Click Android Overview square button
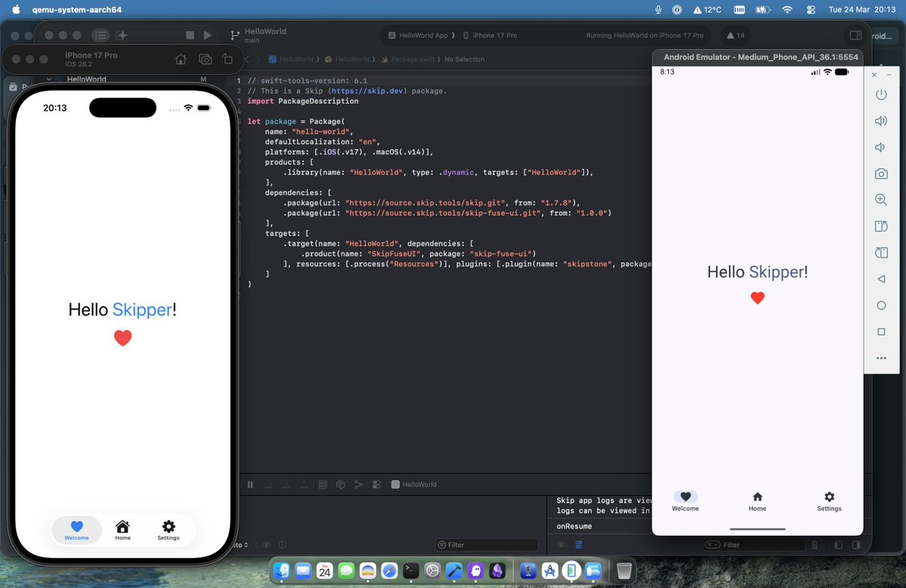 (x=881, y=332)
